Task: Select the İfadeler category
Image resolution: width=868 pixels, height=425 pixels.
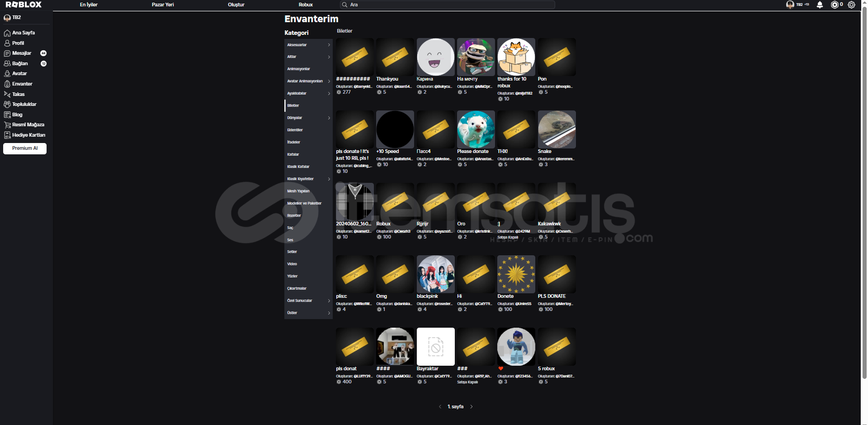Action: pos(308,142)
